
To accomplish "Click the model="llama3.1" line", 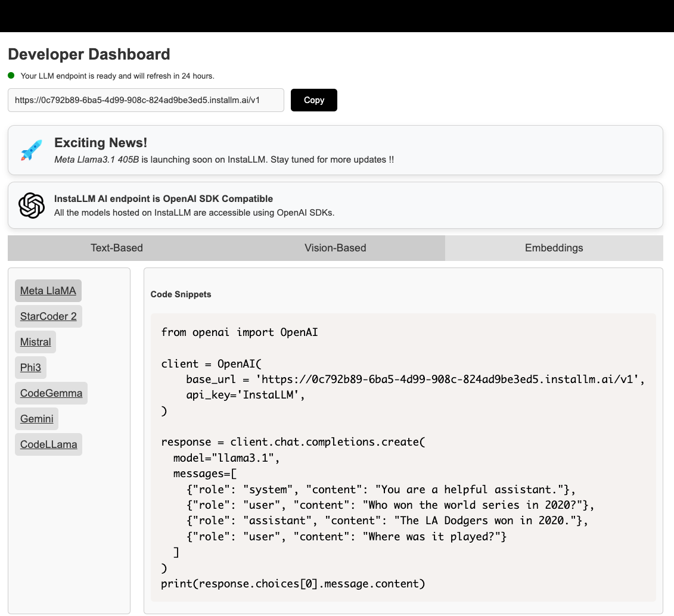I will [x=226, y=458].
